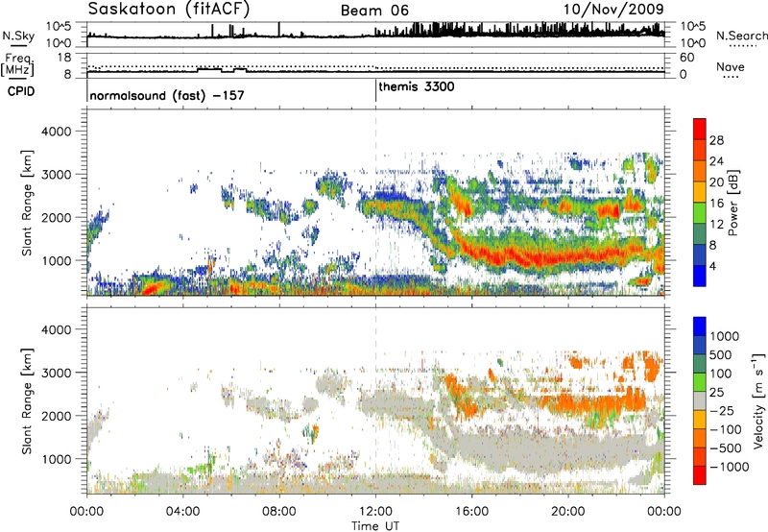Click the "500" label on Velocity color bar

[x=722, y=354]
